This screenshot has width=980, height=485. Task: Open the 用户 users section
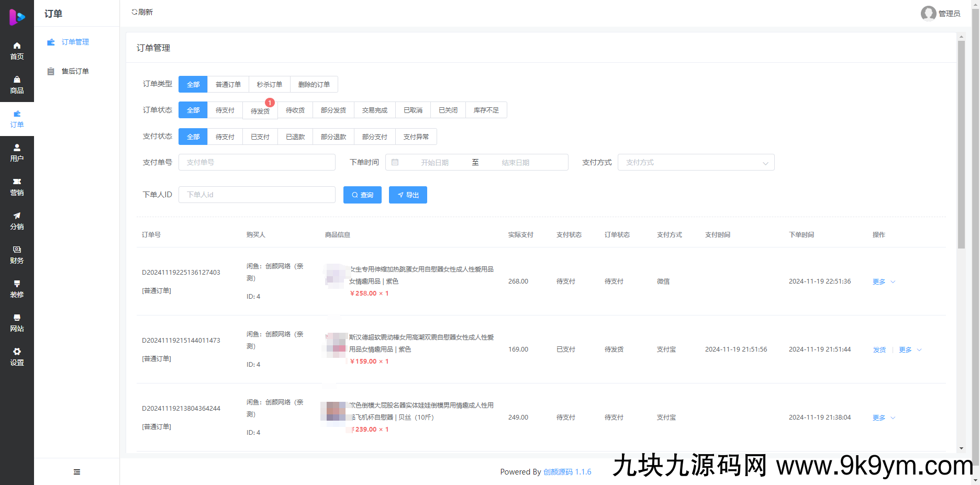coord(17,152)
